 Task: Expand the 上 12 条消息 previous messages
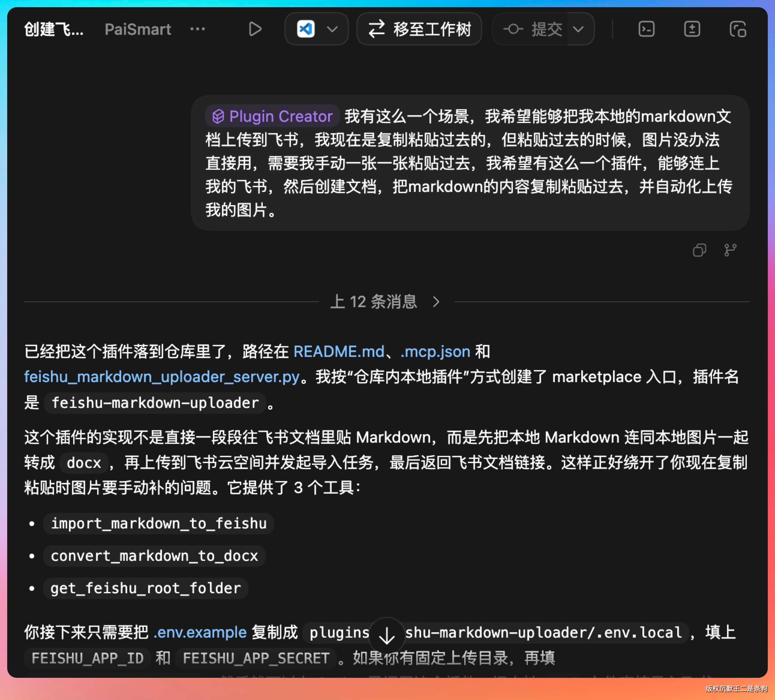pos(385,302)
